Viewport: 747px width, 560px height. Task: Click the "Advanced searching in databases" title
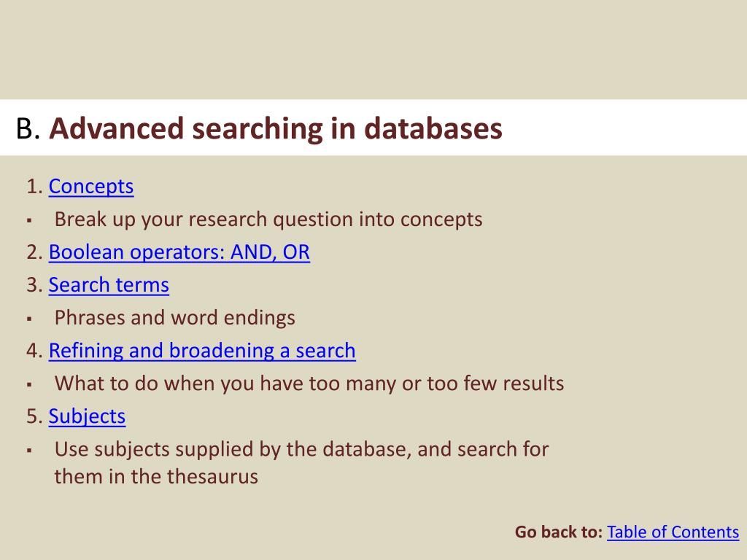pos(276,129)
